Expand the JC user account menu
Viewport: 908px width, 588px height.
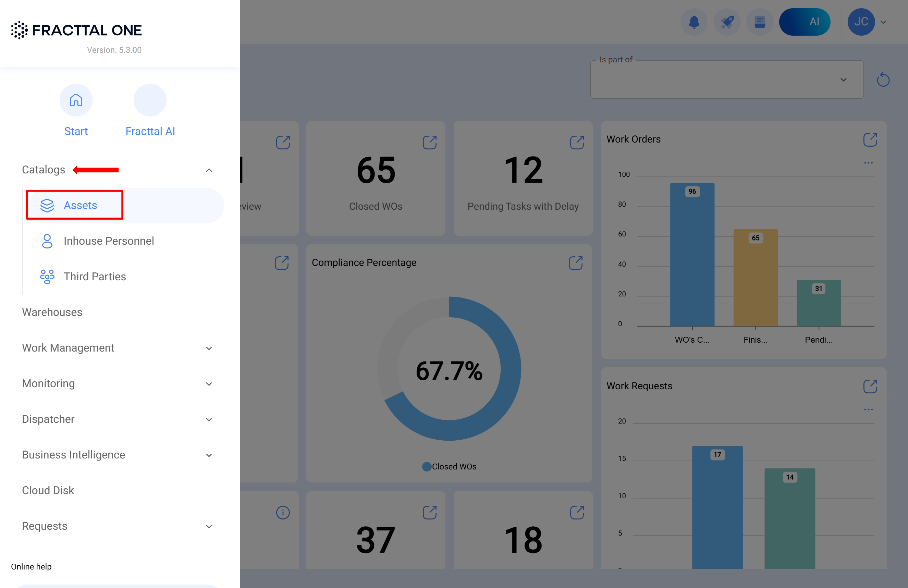pos(883,22)
